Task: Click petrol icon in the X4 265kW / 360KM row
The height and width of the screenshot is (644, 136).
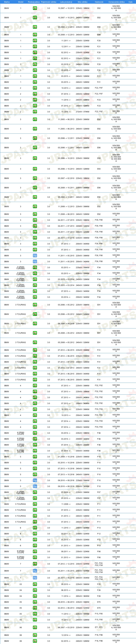Action: pos(35,596)
